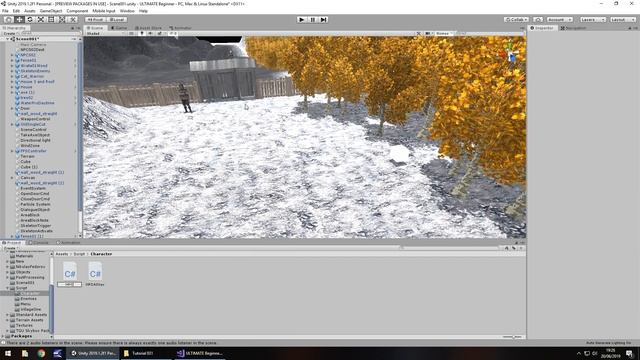
Task: Open Hierarchy Create dropdown
Action: click(x=10, y=33)
